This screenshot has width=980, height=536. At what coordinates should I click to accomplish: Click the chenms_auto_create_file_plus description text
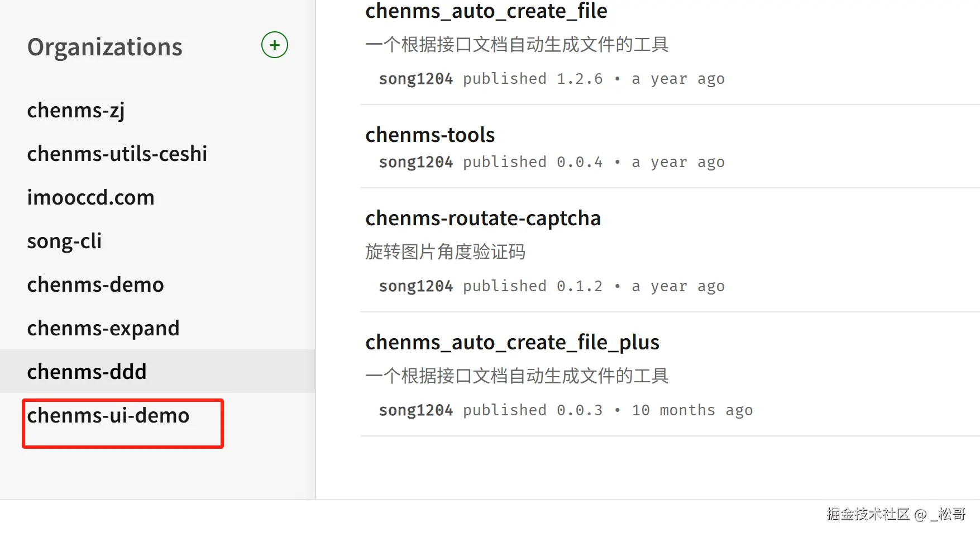pos(517,376)
